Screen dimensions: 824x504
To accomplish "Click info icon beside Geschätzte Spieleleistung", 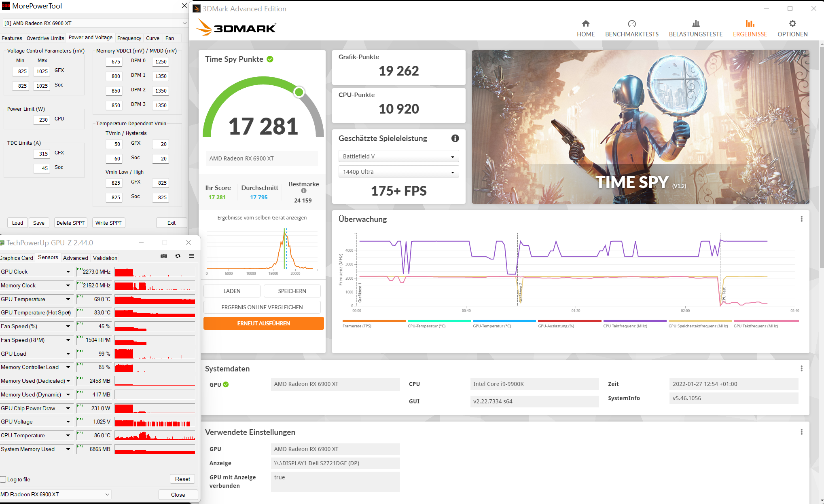I will point(455,138).
